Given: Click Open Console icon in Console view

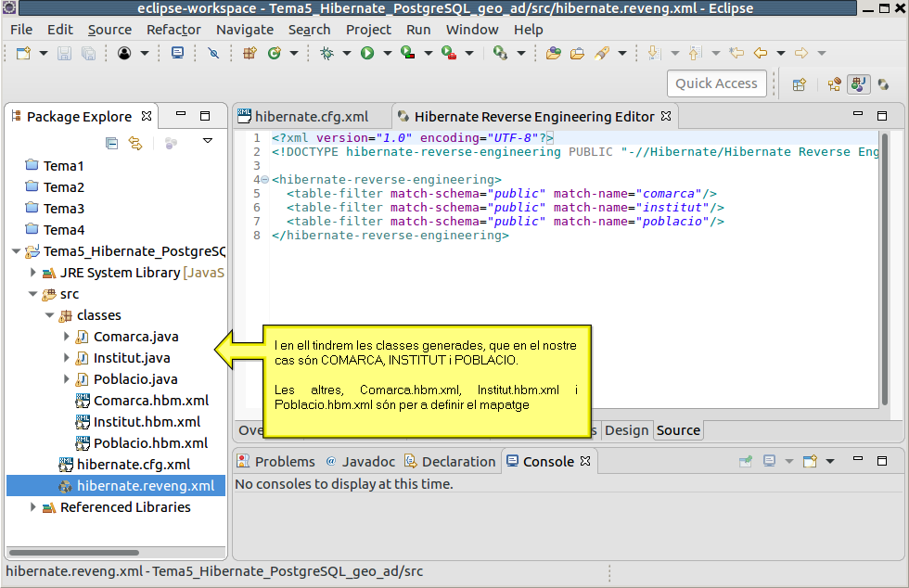Looking at the screenshot, I should (x=810, y=461).
